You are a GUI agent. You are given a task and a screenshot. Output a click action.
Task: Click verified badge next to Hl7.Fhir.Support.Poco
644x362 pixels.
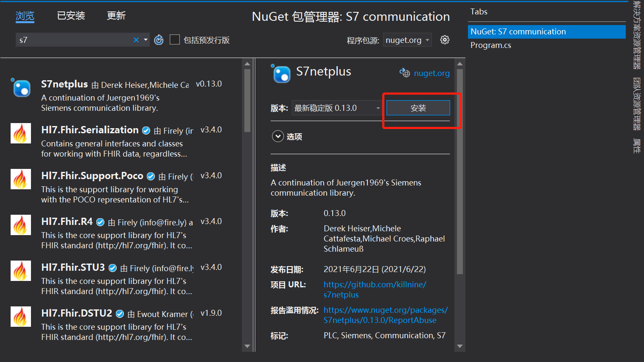(x=151, y=176)
